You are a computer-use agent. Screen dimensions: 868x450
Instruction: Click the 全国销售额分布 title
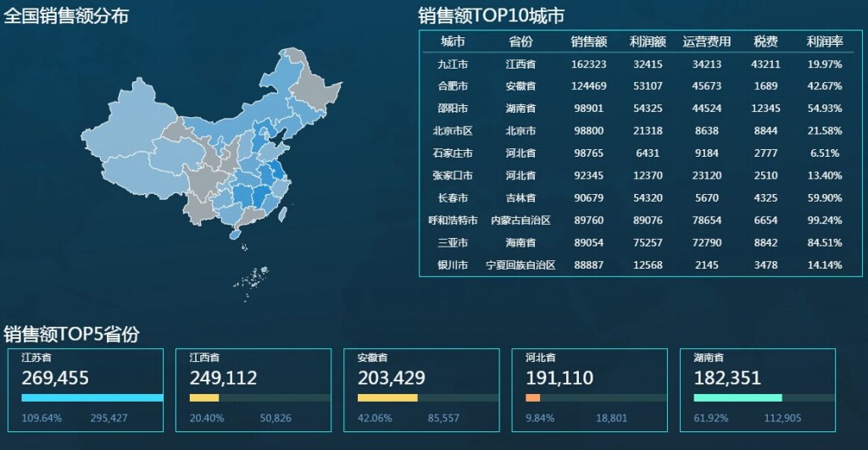[66, 15]
